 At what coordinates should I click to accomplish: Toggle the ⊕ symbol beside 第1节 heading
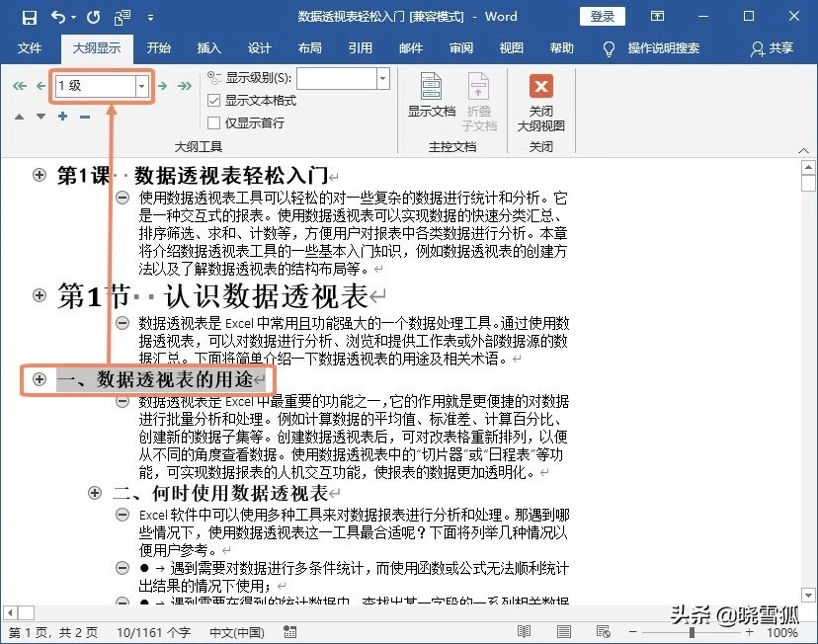tap(39, 295)
